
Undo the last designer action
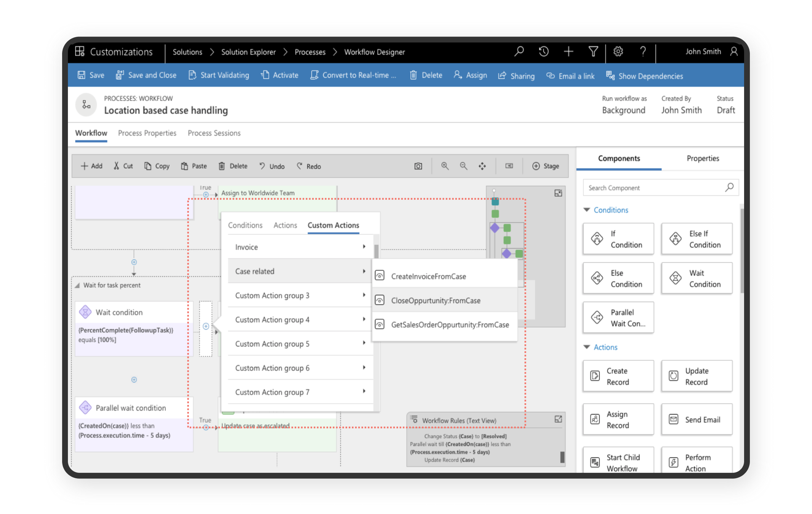point(272,166)
